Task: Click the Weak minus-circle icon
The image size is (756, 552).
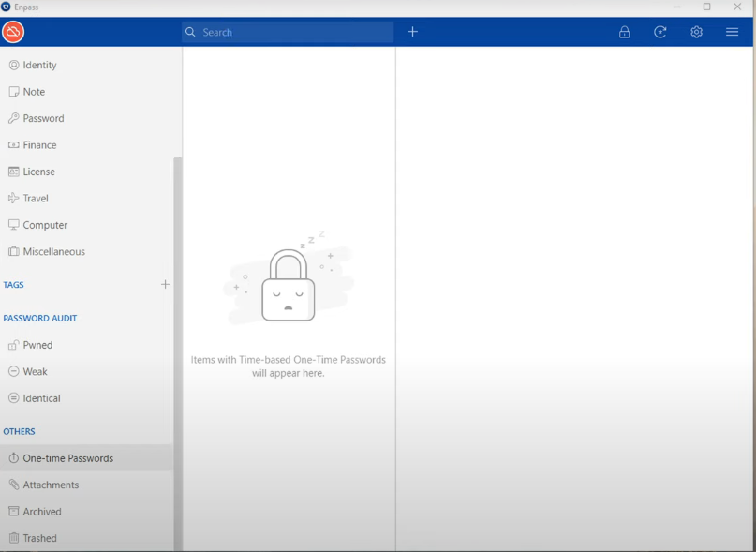Action: 14,371
